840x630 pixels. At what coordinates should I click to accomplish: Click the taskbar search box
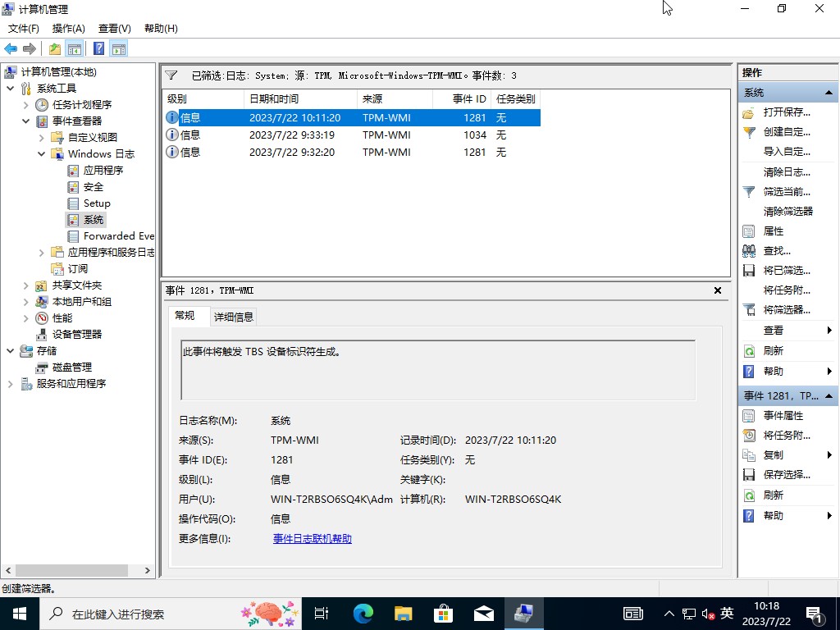point(170,614)
